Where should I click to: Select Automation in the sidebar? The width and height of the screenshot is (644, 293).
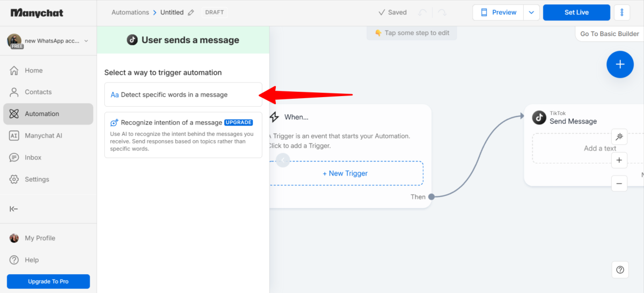48,114
